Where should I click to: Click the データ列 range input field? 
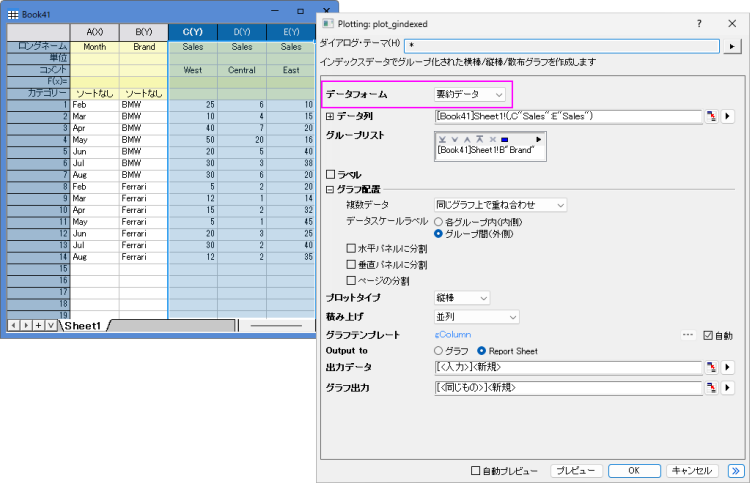point(568,116)
